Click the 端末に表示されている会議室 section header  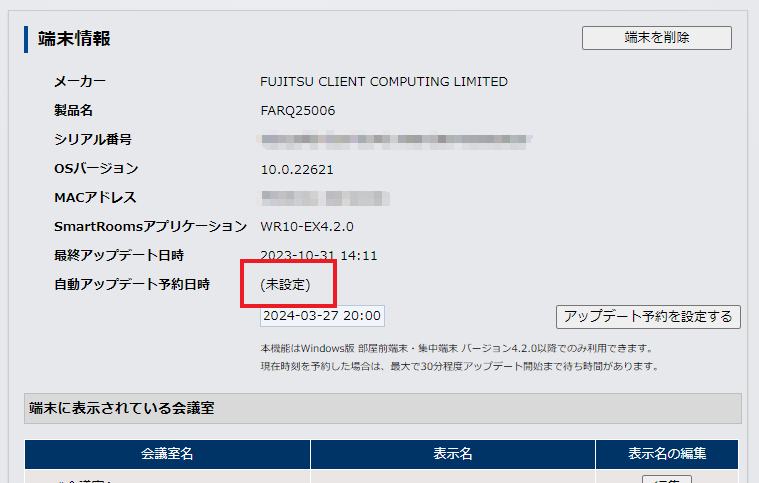pos(122,408)
